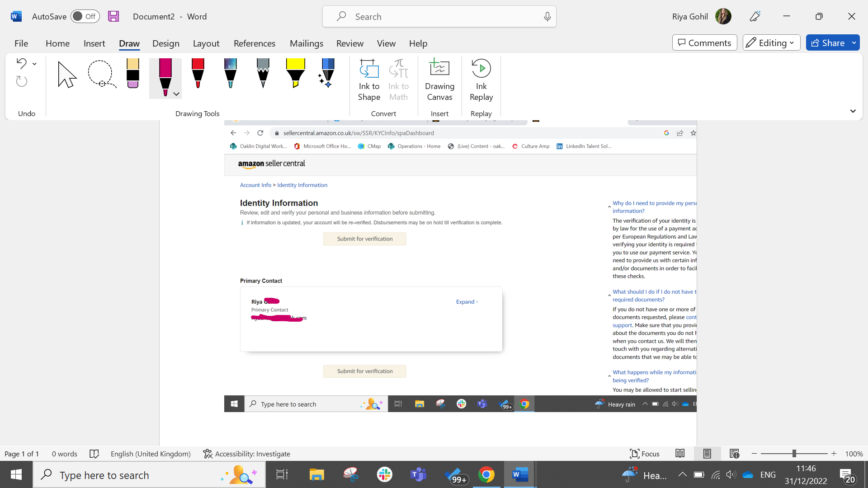Click the Save icon in title bar
This screenshot has width=868, height=488.
[113, 16]
